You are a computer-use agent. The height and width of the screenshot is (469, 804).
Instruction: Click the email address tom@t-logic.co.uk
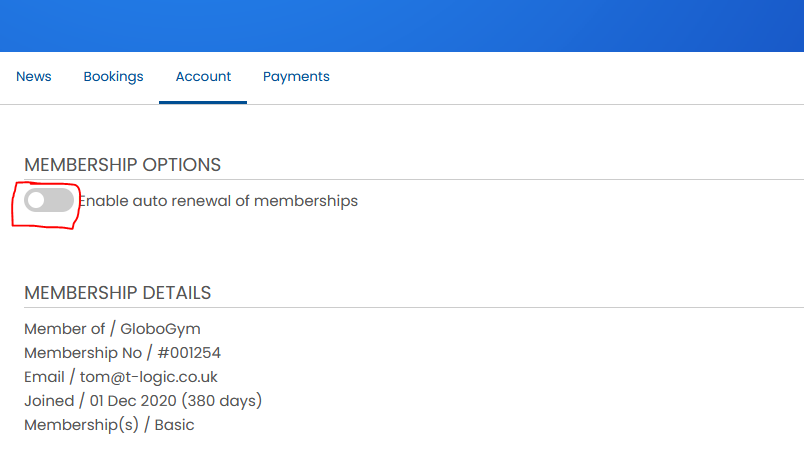pos(149,377)
